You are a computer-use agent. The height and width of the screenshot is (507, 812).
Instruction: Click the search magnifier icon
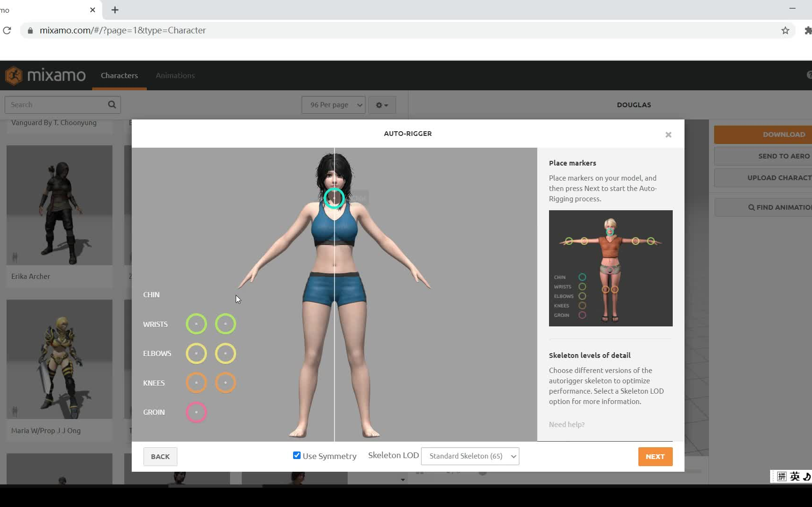coord(111,104)
